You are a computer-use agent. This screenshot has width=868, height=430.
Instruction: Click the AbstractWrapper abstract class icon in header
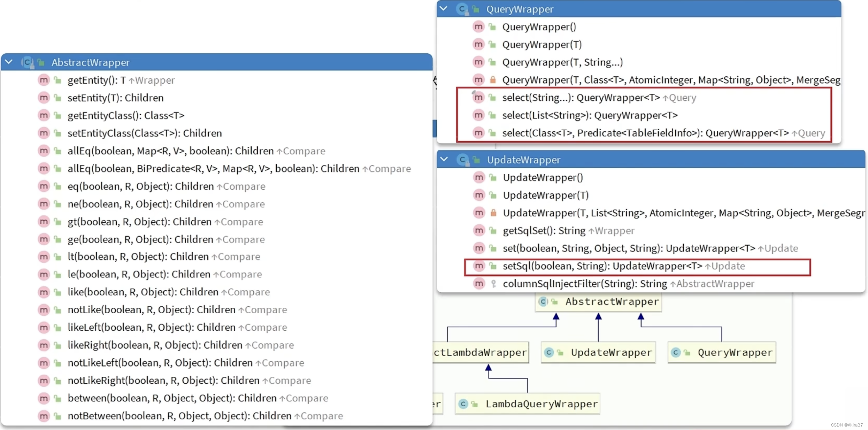(x=27, y=62)
